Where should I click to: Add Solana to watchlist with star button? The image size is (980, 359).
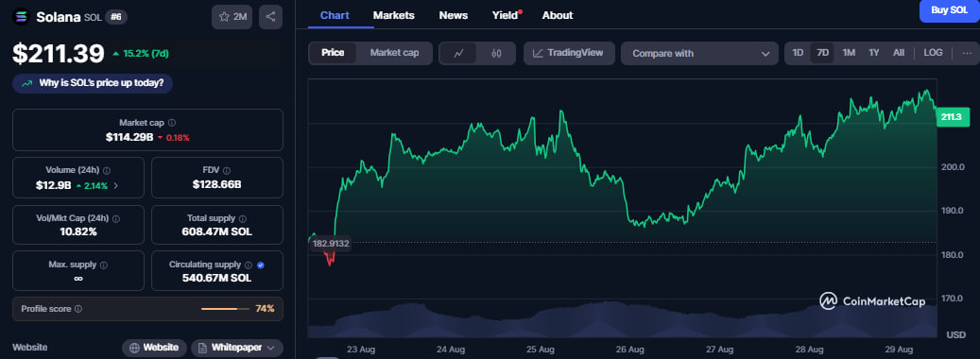coord(232,17)
